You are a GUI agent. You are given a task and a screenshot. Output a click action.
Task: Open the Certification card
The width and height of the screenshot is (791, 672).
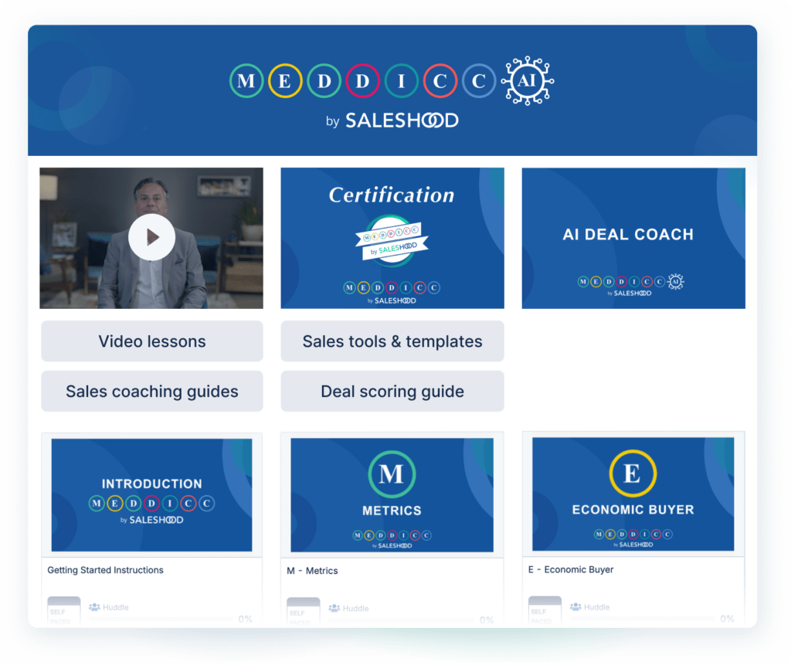click(392, 238)
